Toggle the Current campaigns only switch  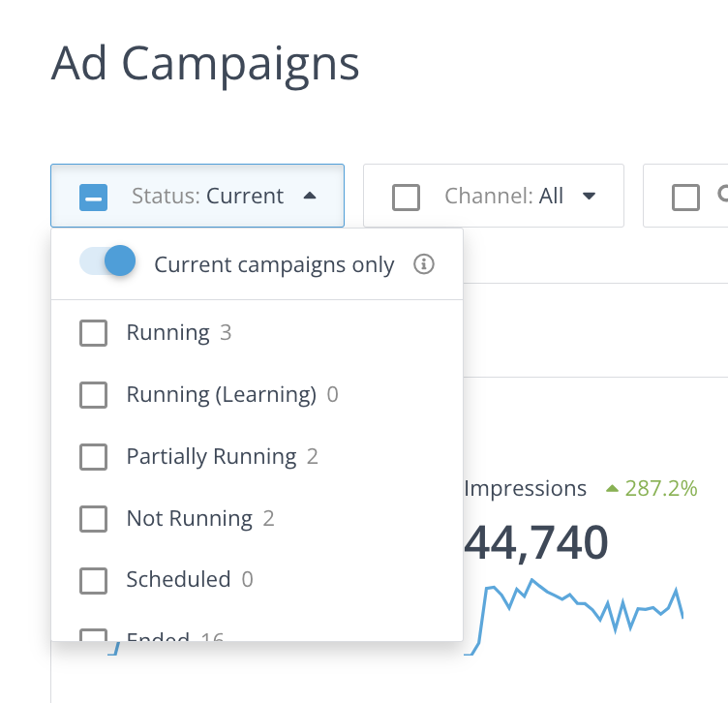pos(107,261)
